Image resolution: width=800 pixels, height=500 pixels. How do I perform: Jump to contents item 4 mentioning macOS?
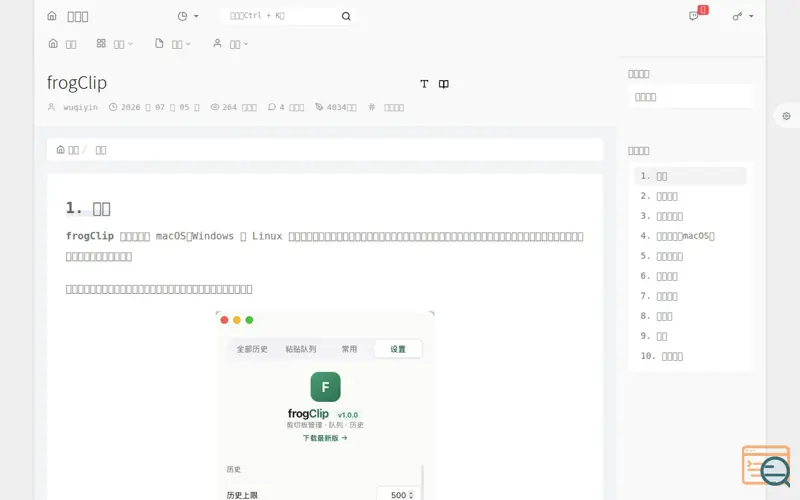point(690,236)
